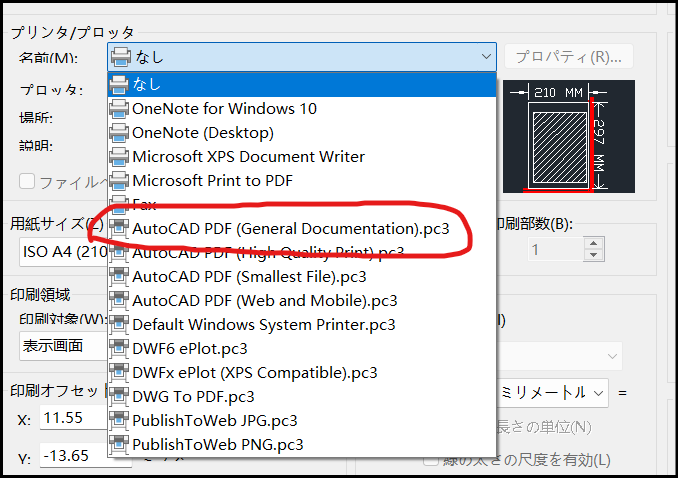Choose PublishToWeb JPG.pc3 plotter
Screen dimensions: 678x478
pos(302,421)
